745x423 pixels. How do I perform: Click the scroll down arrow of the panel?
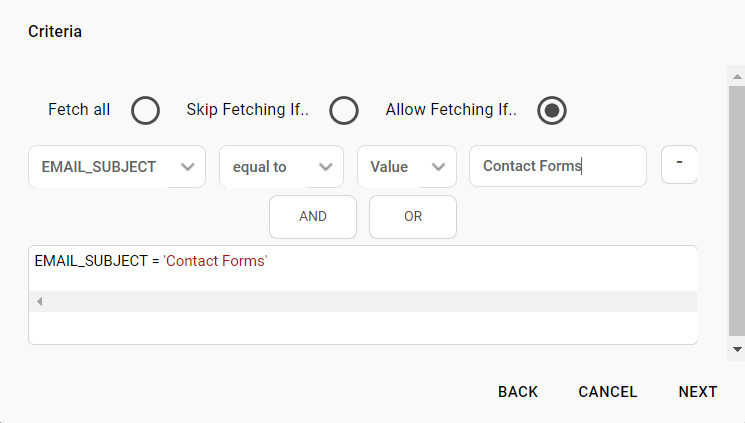coord(737,349)
